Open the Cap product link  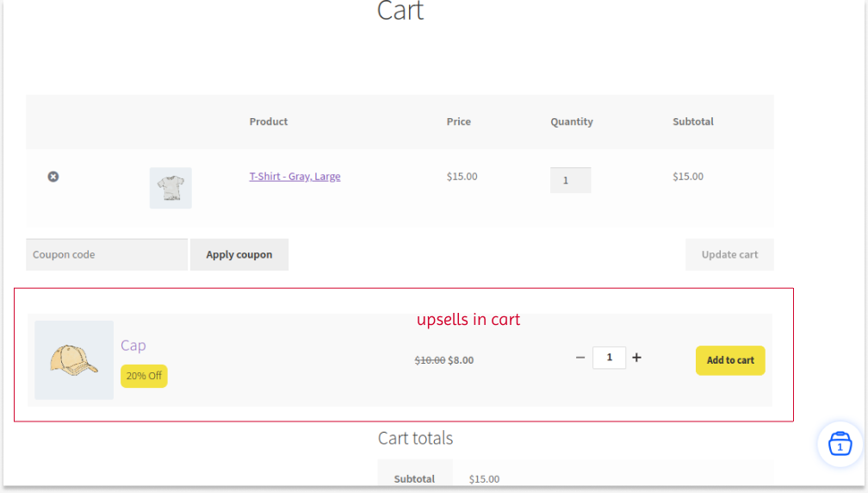pyautogui.click(x=133, y=345)
